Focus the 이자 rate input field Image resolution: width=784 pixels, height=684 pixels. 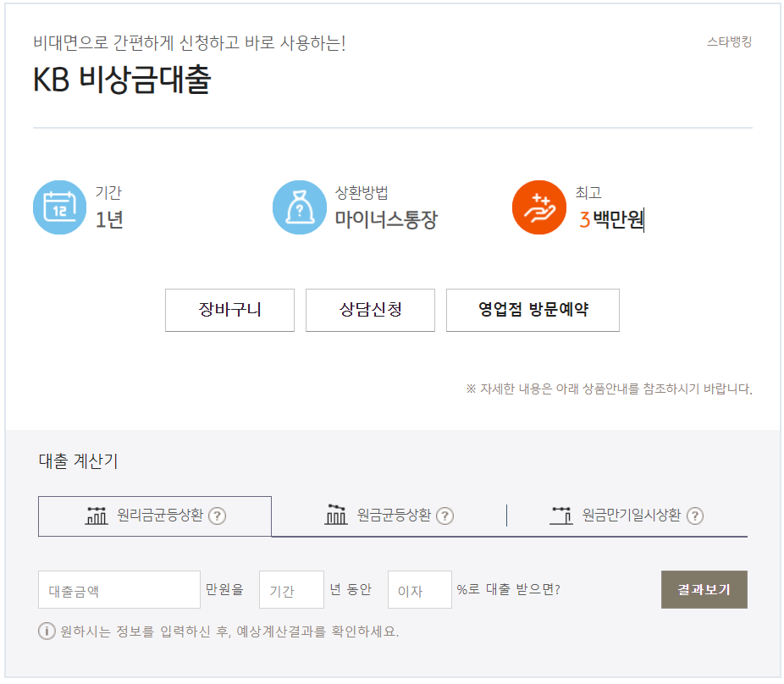point(420,590)
